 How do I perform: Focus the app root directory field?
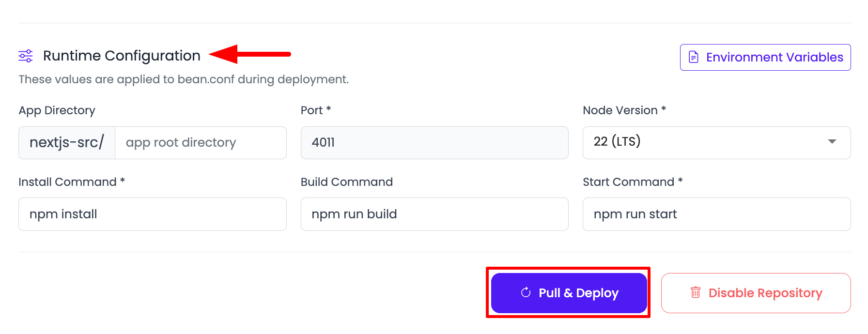click(201, 143)
